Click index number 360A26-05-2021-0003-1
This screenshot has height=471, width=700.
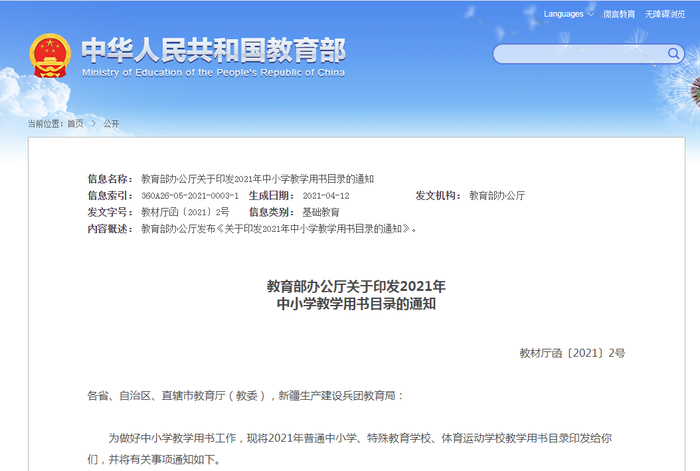[190, 196]
